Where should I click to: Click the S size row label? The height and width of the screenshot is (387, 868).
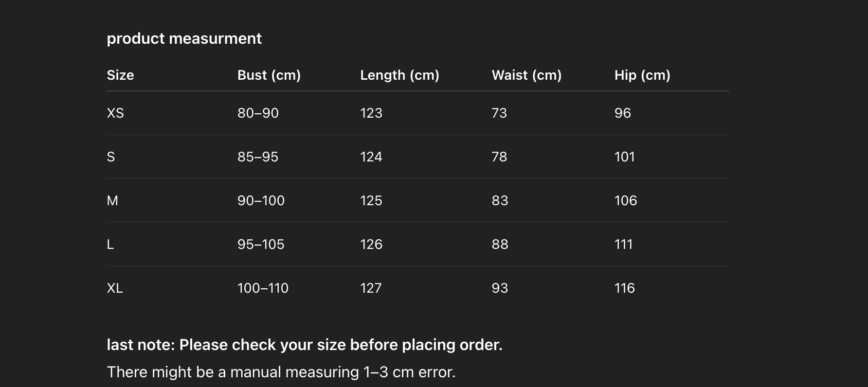click(x=111, y=157)
